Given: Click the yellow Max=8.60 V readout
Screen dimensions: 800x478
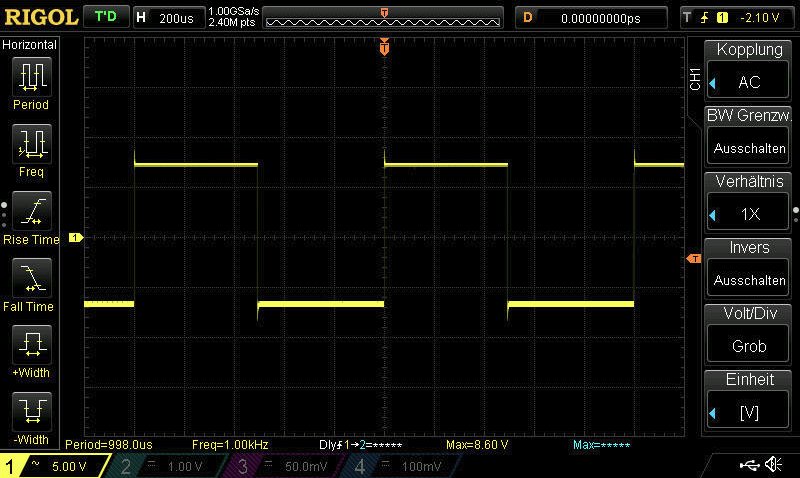Looking at the screenshot, I should click(477, 444).
